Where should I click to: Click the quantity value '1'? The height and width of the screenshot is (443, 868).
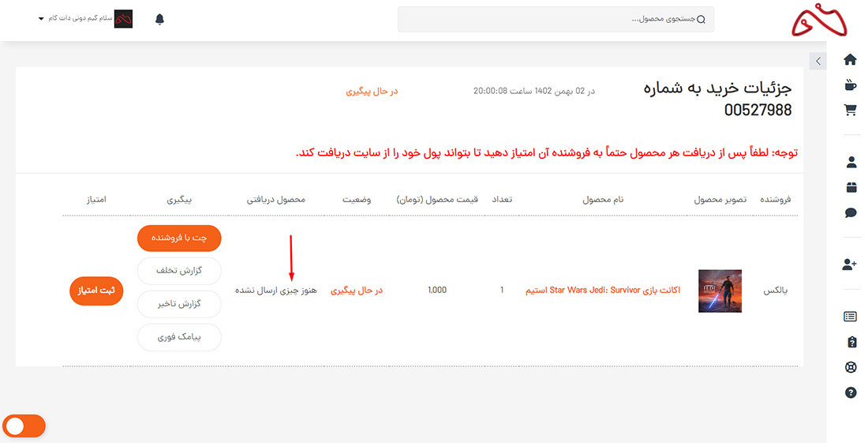(x=502, y=290)
